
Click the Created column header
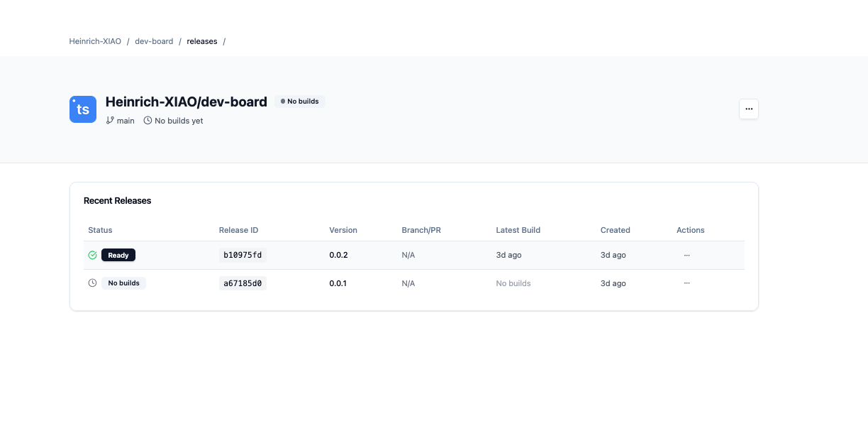pos(615,230)
